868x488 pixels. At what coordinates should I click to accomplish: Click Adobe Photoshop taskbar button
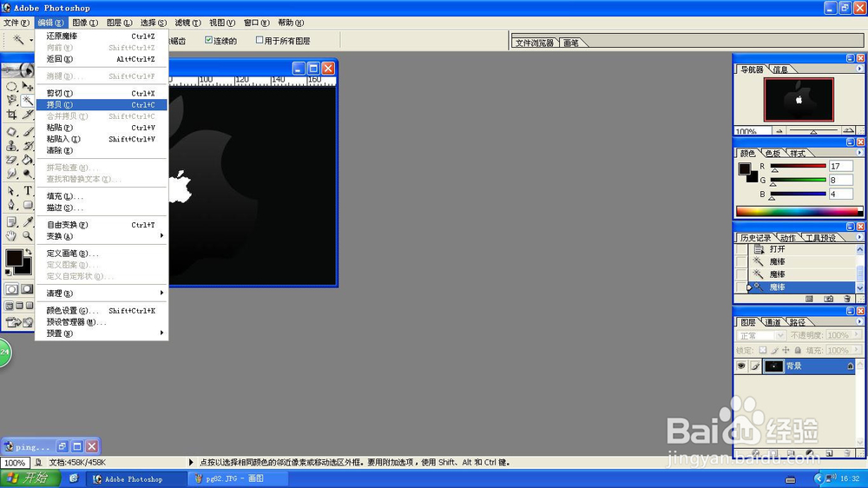(136, 478)
